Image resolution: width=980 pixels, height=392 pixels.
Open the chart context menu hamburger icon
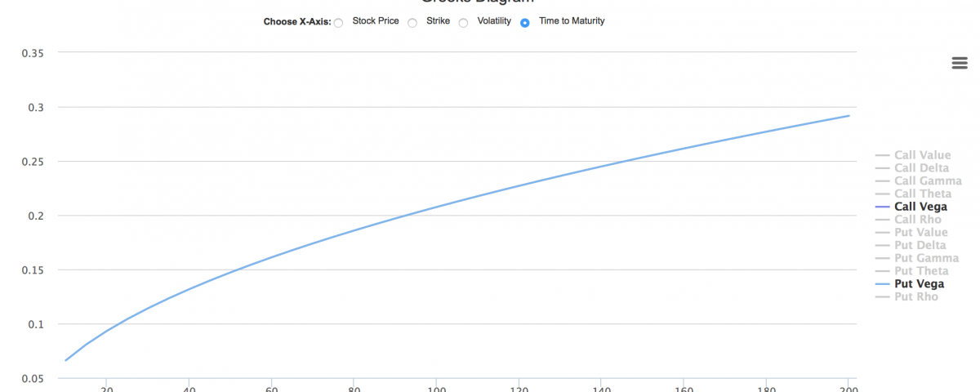click(960, 64)
